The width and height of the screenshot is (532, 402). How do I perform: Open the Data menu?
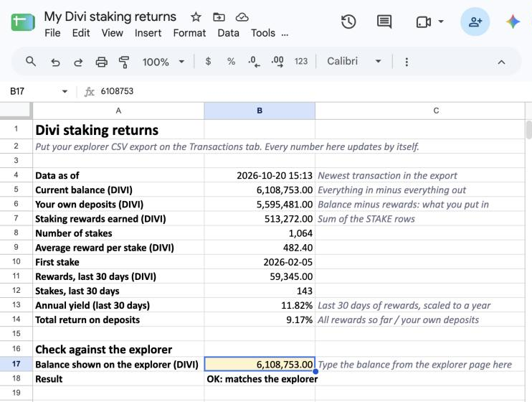click(x=228, y=33)
